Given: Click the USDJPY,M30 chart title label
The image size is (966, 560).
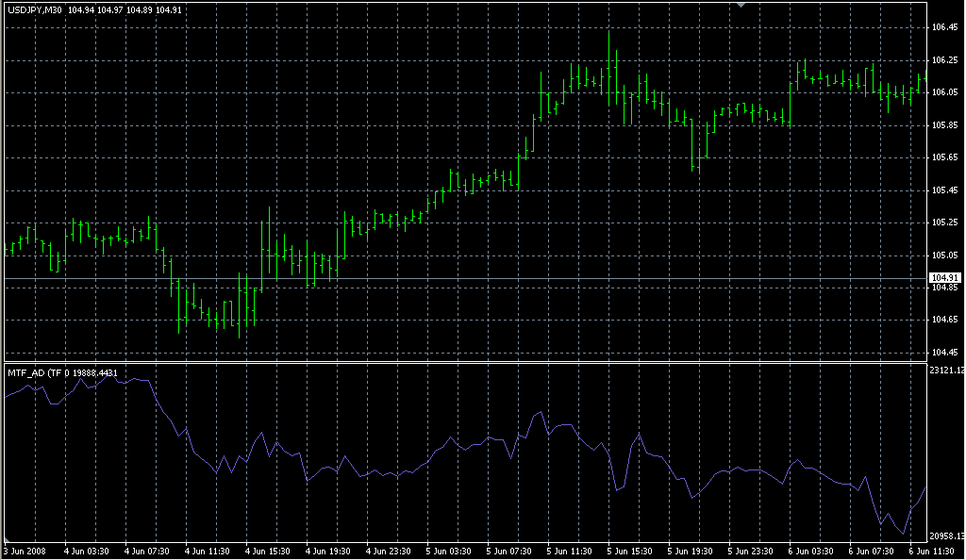Looking at the screenshot, I should (35, 10).
